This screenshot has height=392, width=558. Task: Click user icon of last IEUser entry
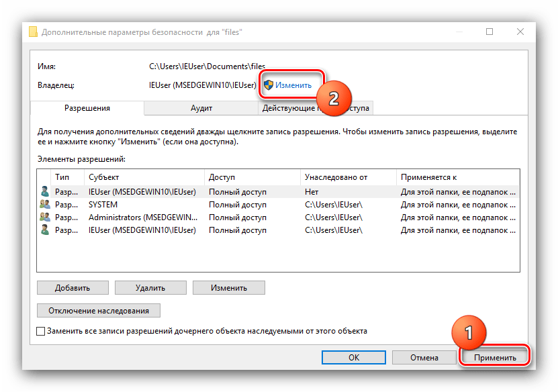(45, 230)
